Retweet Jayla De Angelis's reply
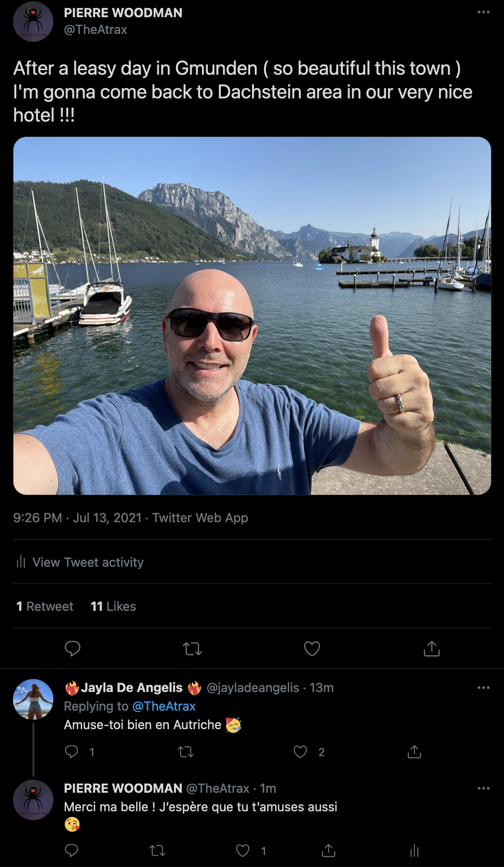The image size is (504, 867). coord(186,751)
